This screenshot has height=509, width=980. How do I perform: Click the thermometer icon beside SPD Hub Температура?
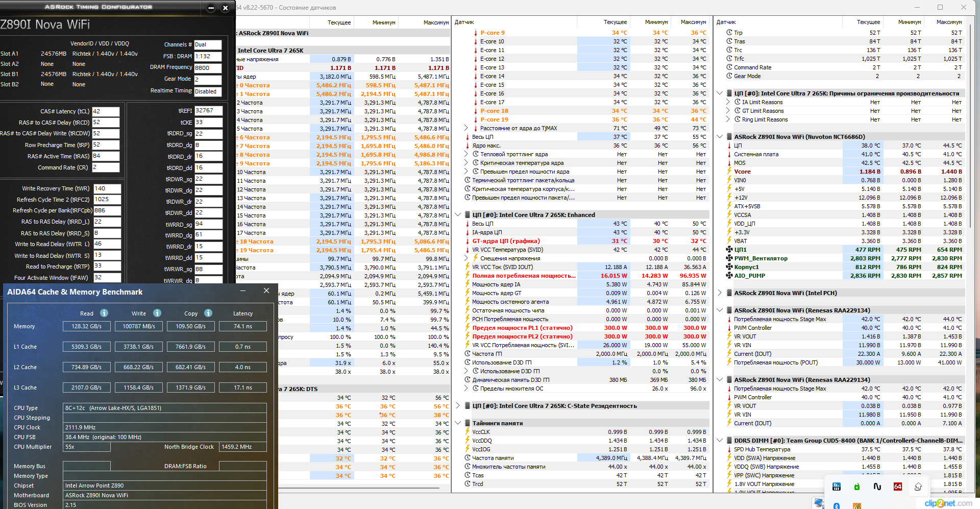(729, 449)
